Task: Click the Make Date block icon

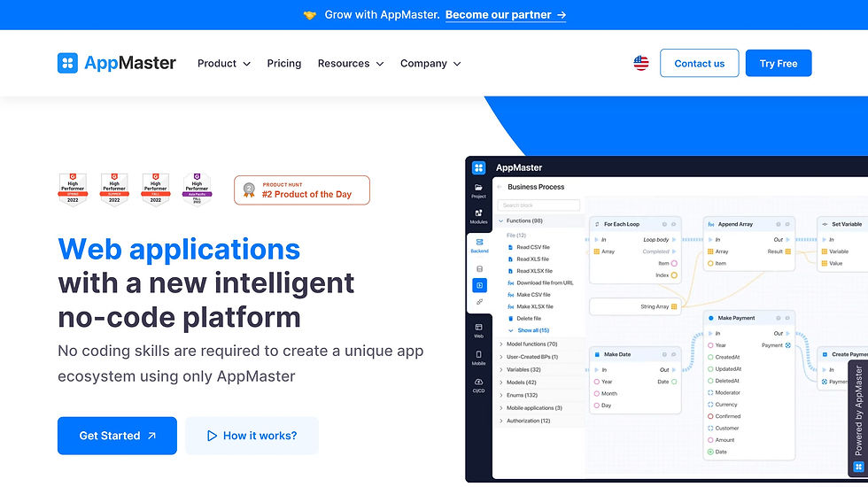Action: click(x=597, y=354)
